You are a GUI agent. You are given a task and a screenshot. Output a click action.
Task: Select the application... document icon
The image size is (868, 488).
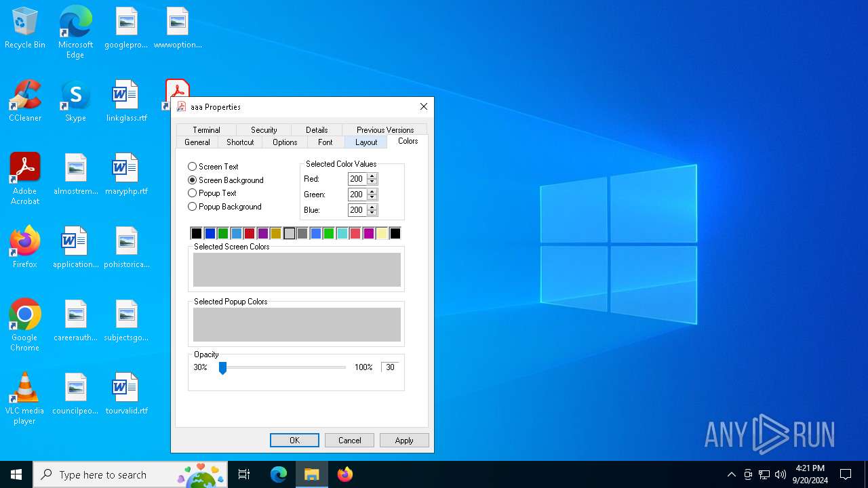(x=75, y=248)
